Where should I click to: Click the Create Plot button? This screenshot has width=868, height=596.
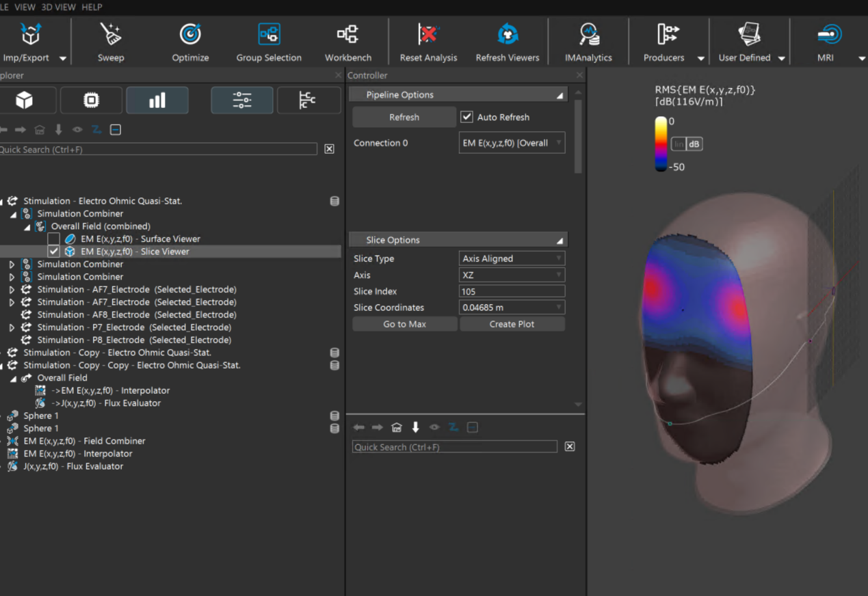(512, 324)
